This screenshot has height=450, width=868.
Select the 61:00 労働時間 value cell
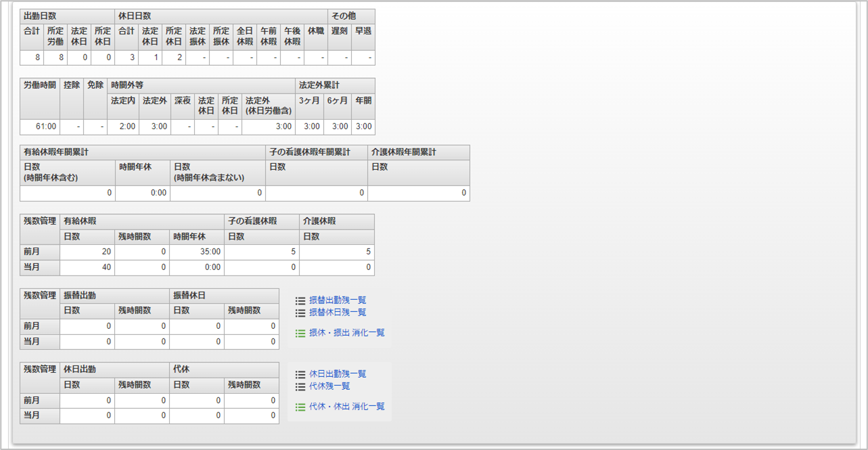click(x=40, y=127)
